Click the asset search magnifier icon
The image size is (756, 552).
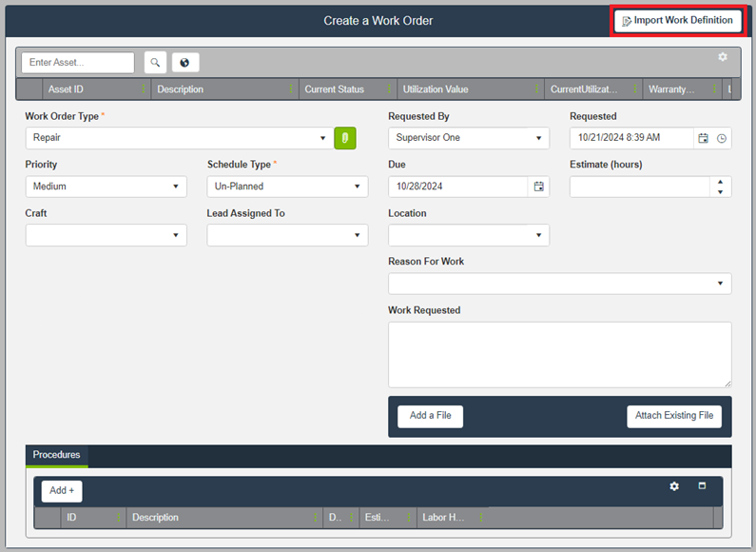pos(155,63)
